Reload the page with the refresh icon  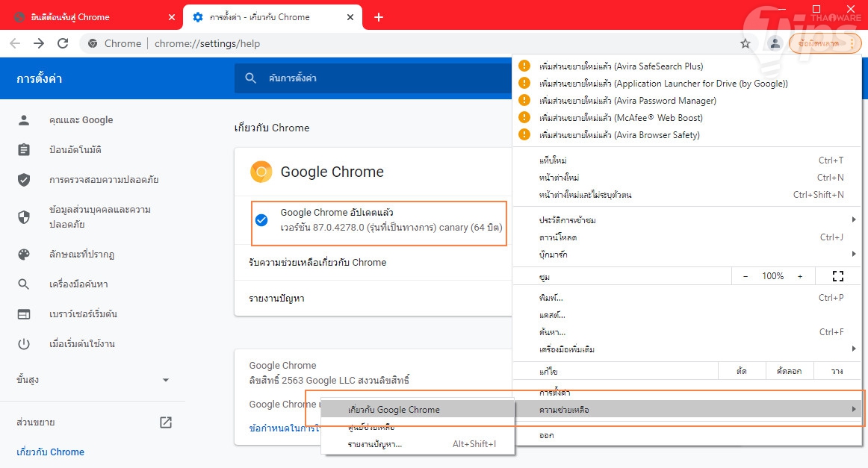(x=63, y=43)
